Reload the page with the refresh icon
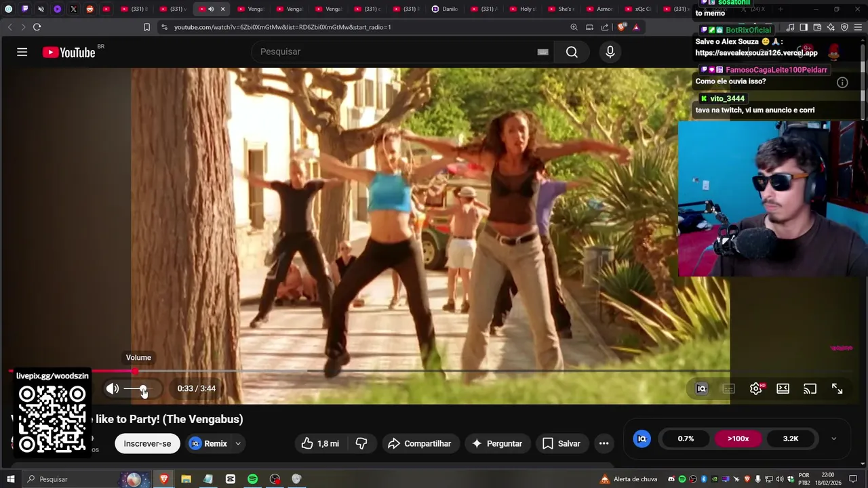The image size is (868, 488). click(37, 27)
